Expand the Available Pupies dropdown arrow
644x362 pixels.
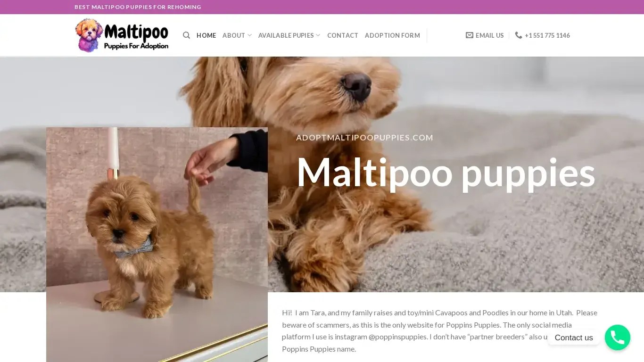[318, 35]
